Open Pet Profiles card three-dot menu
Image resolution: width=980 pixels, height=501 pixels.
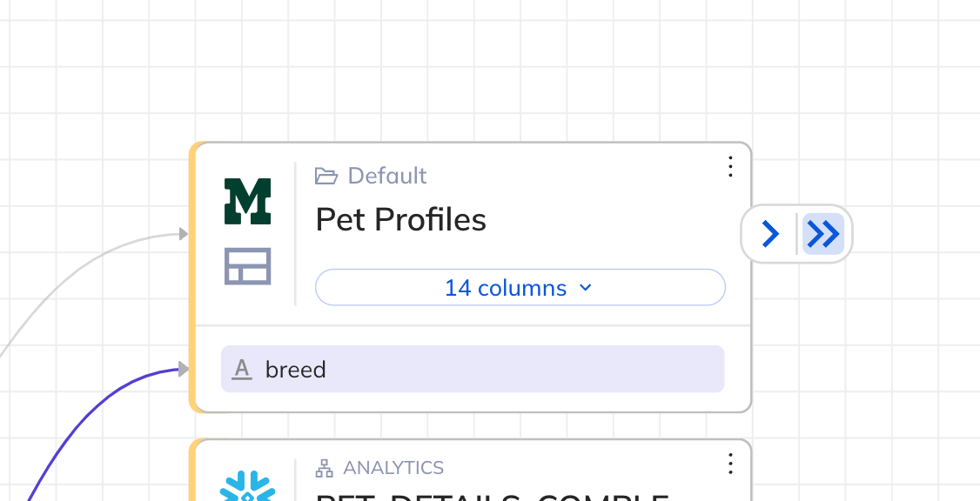tap(731, 166)
